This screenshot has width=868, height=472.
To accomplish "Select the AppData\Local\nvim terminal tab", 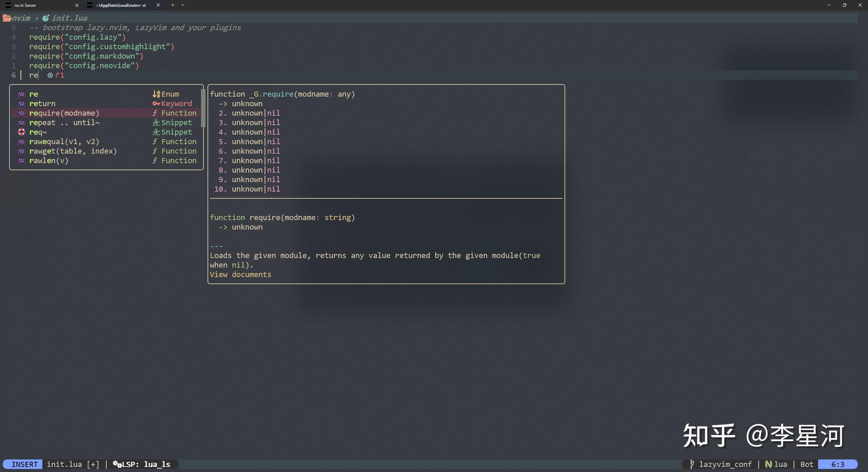I will click(120, 5).
